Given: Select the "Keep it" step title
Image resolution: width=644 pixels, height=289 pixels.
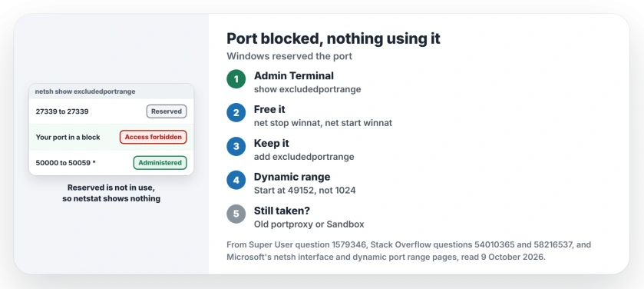Looking at the screenshot, I should point(272,143).
